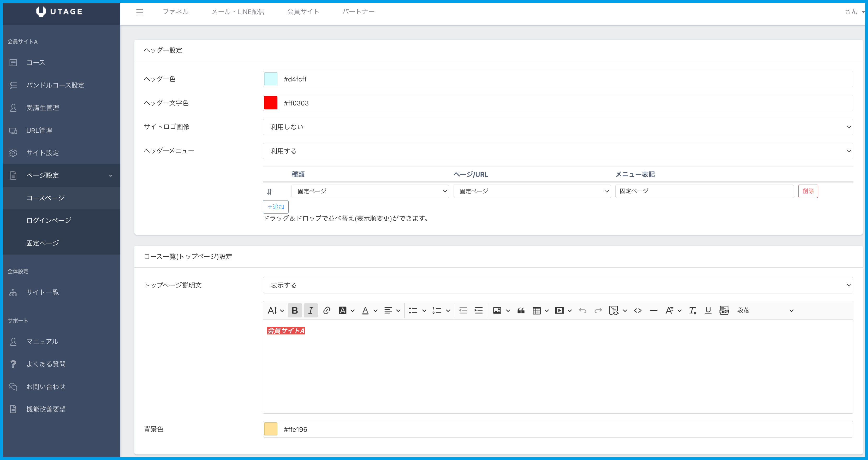Screen dimensions: 868x460
Task: Click the undo arrow in the editor
Action: [x=582, y=310]
